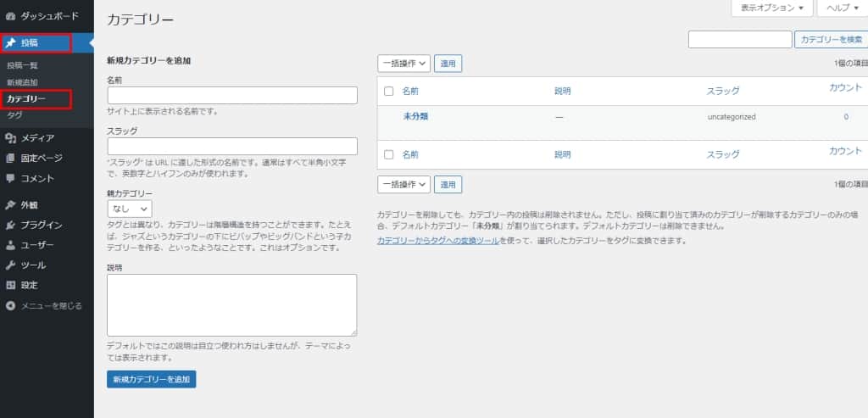This screenshot has width=868, height=418.
Task: Click the プラグイン plug icon
Action: tap(10, 226)
